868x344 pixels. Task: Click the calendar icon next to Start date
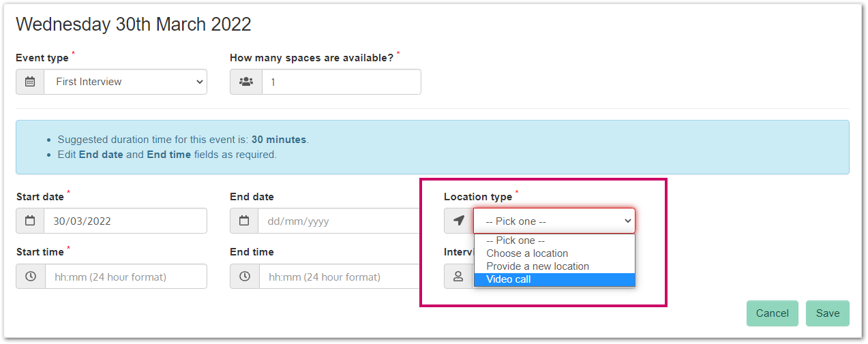[x=30, y=221]
